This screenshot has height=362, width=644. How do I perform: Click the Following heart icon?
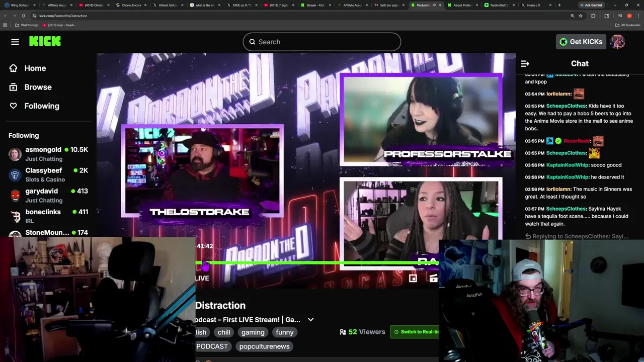13,106
